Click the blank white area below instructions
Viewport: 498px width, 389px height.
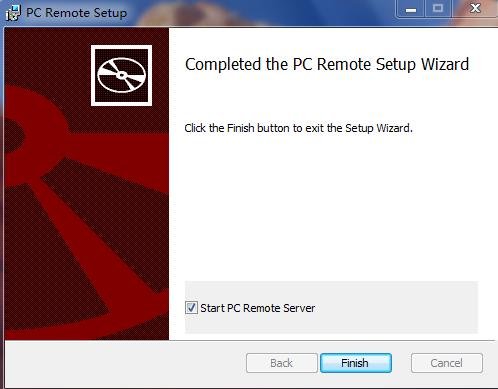[x=332, y=207]
